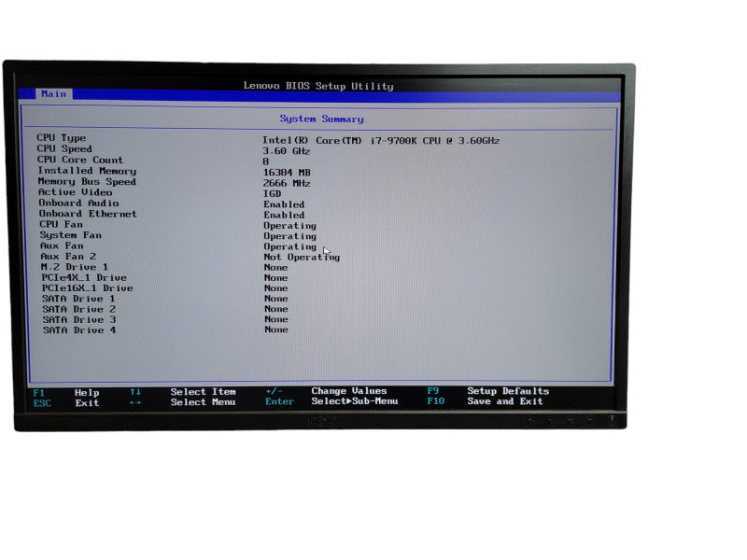
Task: Click the Enter Select Sub-Menu hint
Action: click(x=331, y=401)
